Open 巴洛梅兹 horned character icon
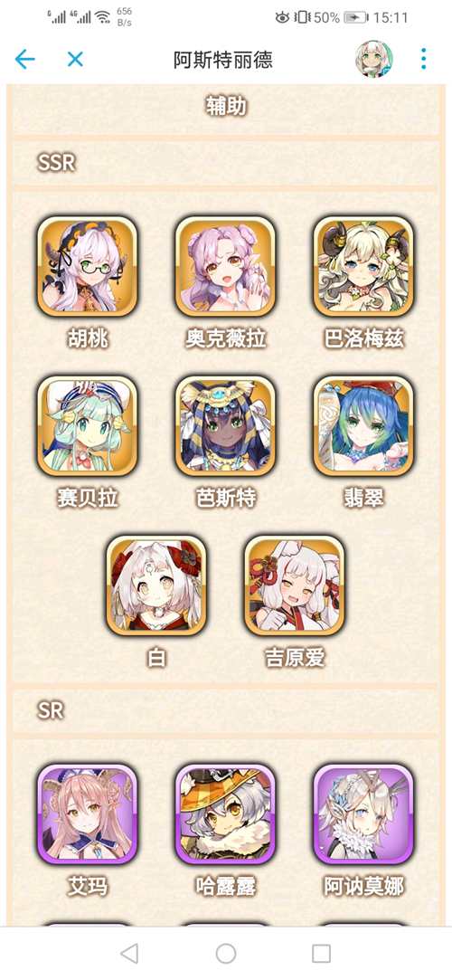Viewport: 452px width, 980px height. (x=363, y=266)
